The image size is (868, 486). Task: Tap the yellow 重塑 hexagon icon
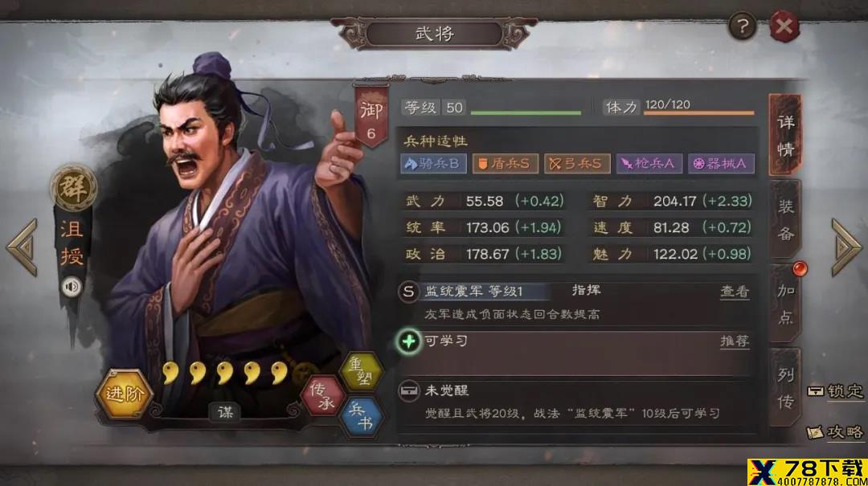362,371
